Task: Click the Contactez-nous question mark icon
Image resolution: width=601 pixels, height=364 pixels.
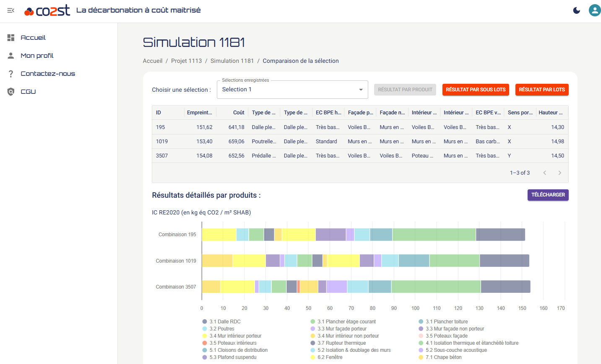Action: [11, 74]
